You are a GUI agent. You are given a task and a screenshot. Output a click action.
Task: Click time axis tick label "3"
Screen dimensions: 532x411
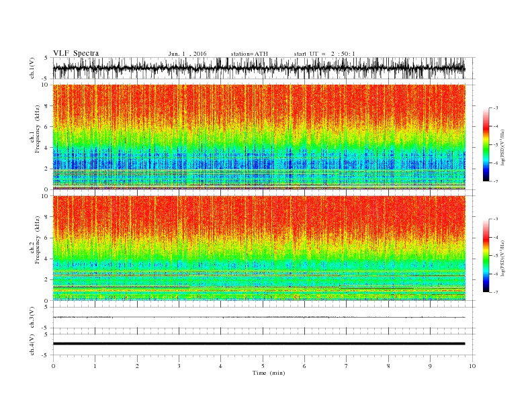click(x=179, y=366)
